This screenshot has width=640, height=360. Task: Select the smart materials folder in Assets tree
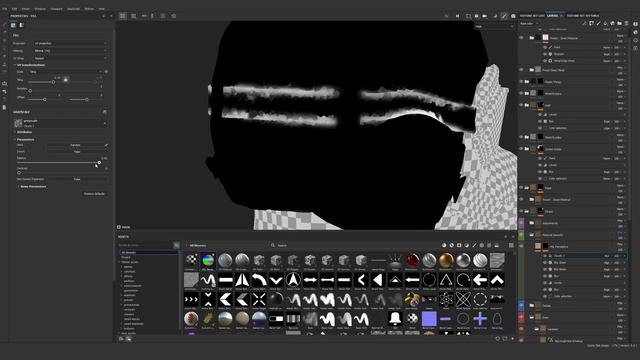(x=134, y=324)
